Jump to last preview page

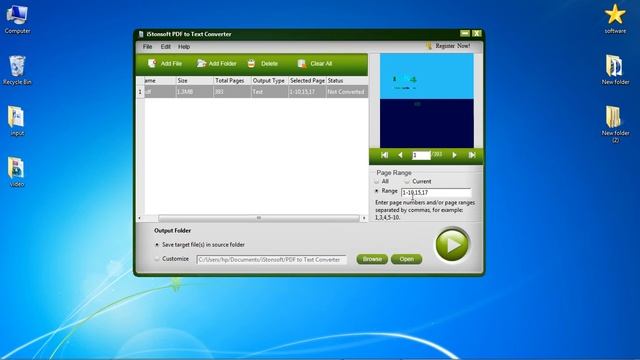click(x=472, y=155)
